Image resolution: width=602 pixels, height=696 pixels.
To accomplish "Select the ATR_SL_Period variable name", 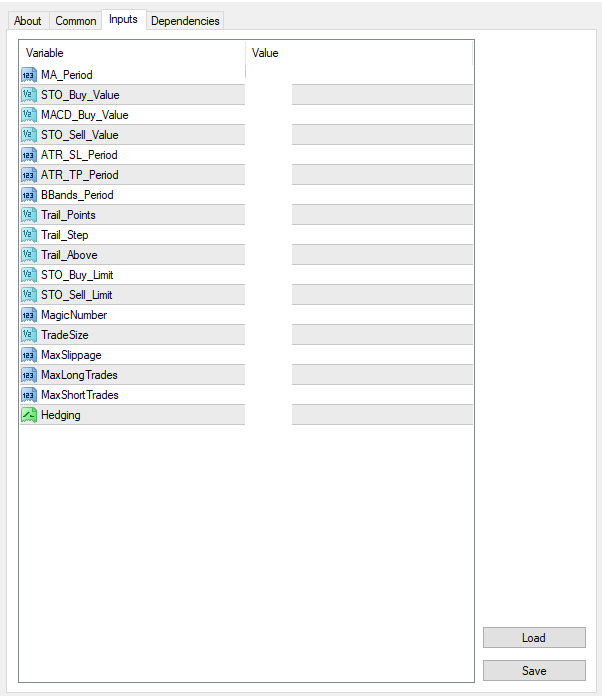I will coord(79,155).
